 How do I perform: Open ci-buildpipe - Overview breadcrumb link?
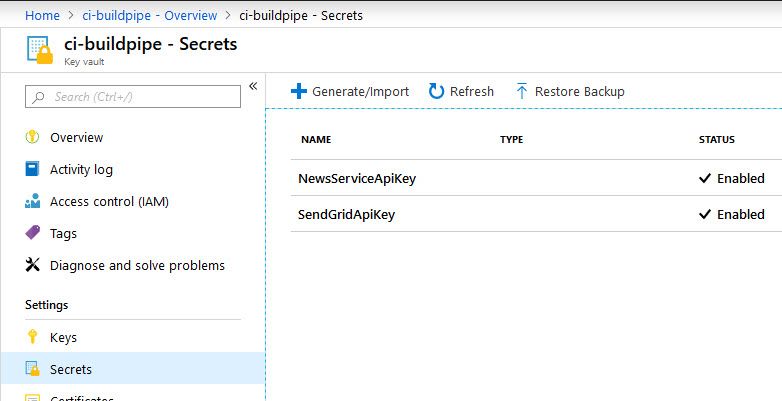[150, 15]
